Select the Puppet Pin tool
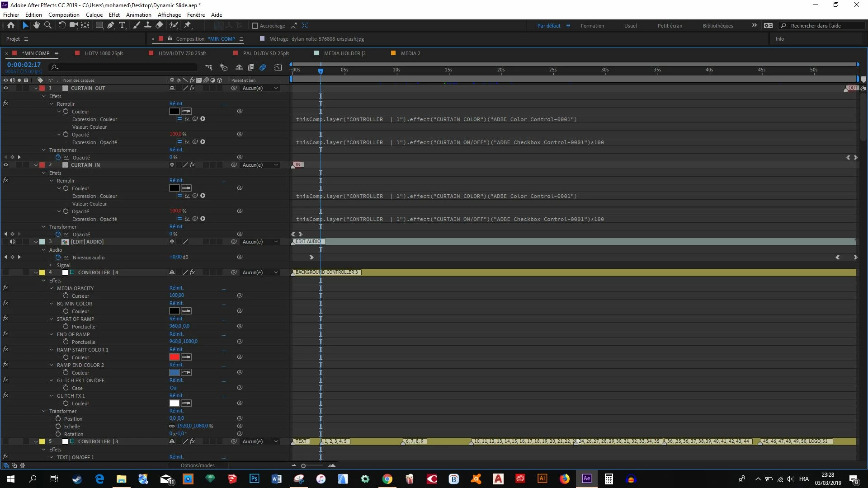Screen dimensions: 868x488 coord(188,25)
